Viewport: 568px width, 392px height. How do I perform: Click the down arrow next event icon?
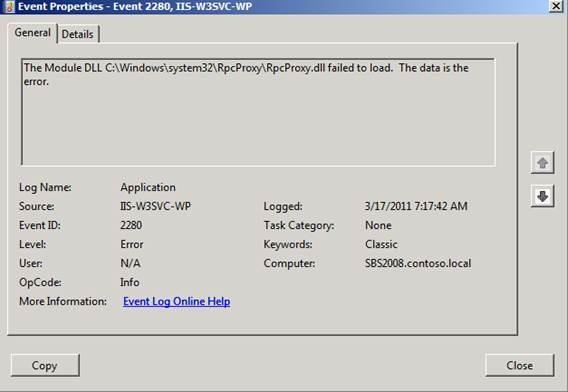click(x=542, y=196)
